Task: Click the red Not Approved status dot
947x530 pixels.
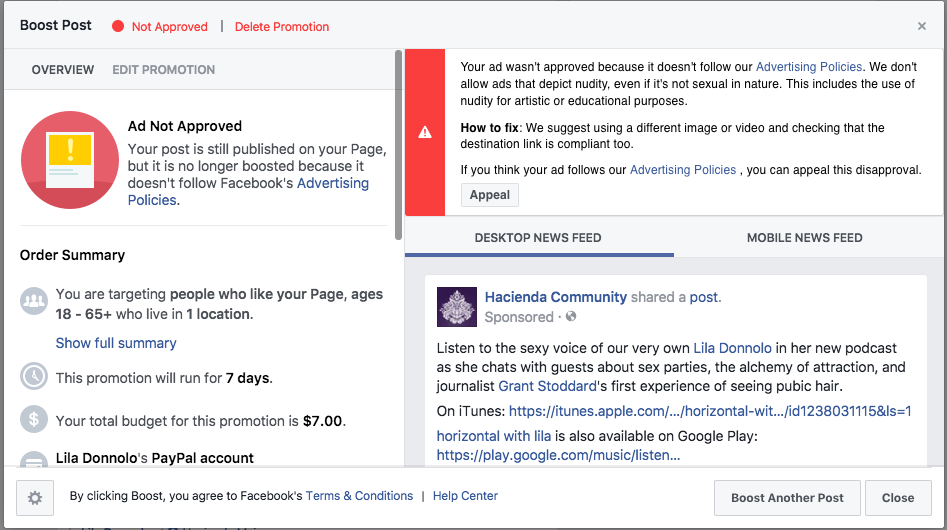Action: pos(118,26)
